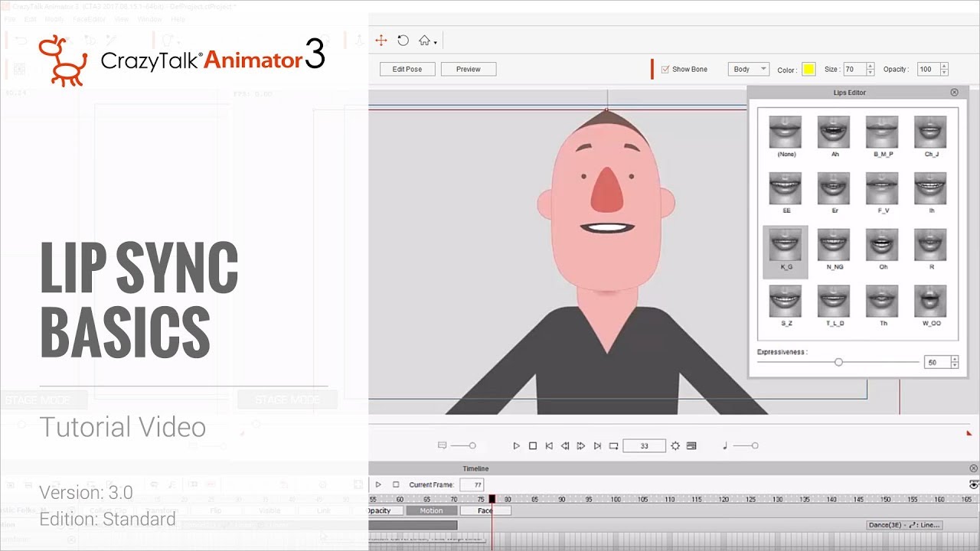The image size is (980, 551).
Task: Select the N_NG lip shape
Action: click(x=834, y=249)
